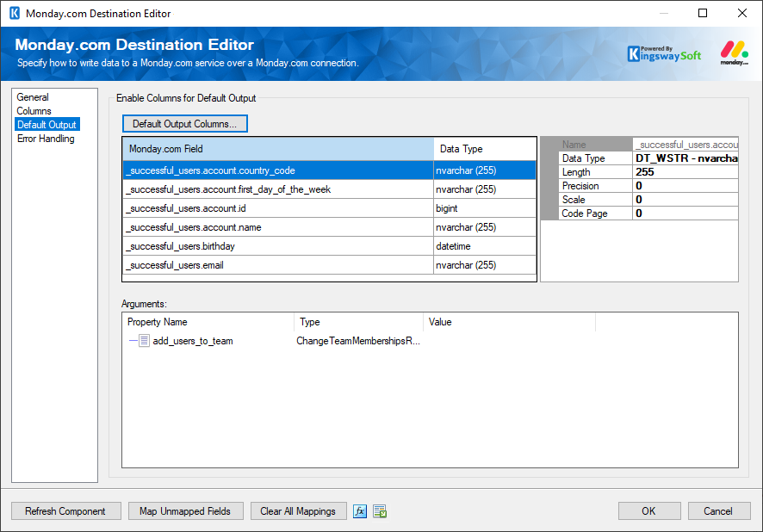
Task: Click Map Unmapped Fields
Action: point(185,511)
